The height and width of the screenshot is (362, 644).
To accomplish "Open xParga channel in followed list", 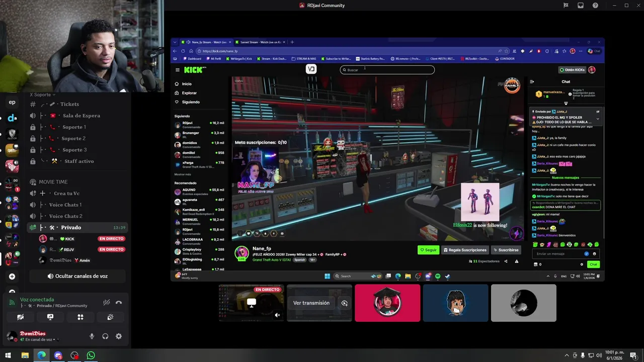I will point(199,164).
